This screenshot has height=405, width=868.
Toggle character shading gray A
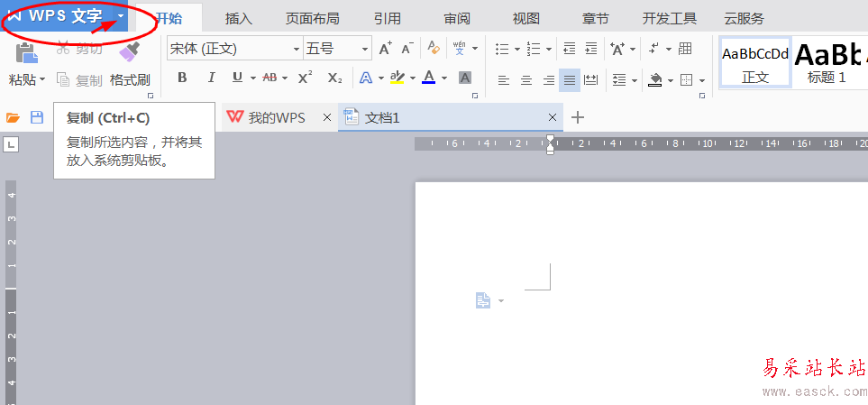(x=465, y=78)
